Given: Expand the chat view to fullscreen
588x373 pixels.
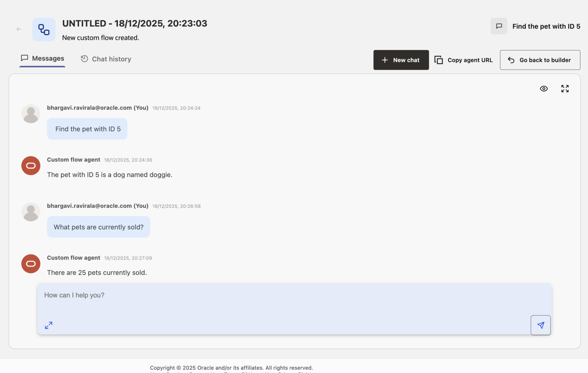Looking at the screenshot, I should (565, 88).
